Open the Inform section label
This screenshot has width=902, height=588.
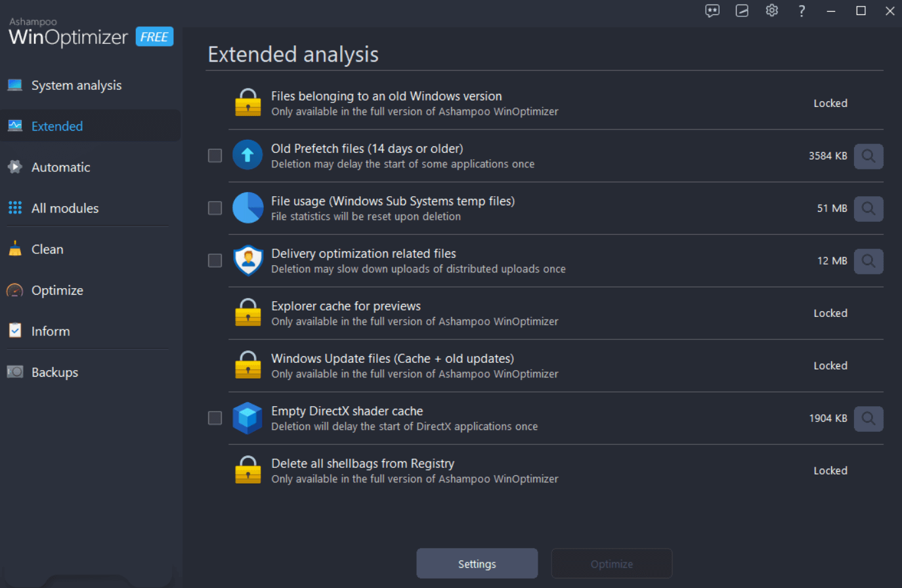(51, 331)
